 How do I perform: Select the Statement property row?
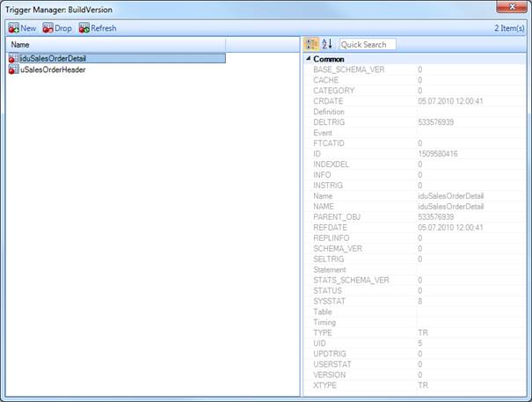[x=414, y=269]
